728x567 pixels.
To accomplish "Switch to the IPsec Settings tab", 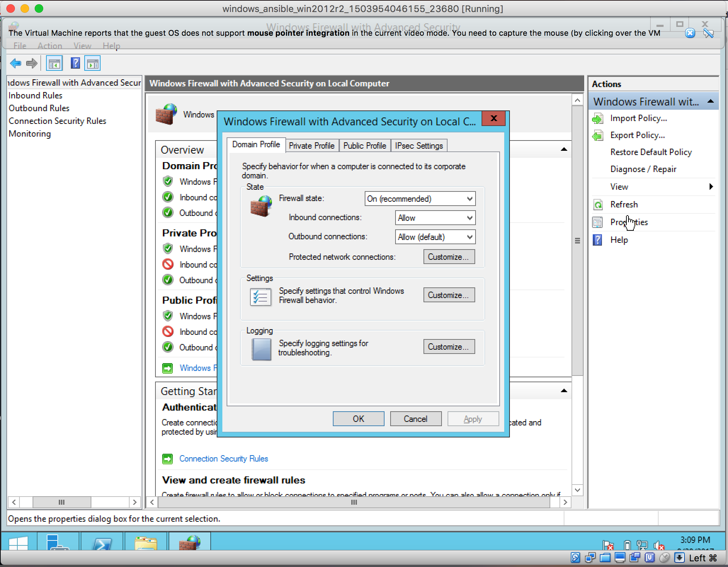I will [419, 146].
